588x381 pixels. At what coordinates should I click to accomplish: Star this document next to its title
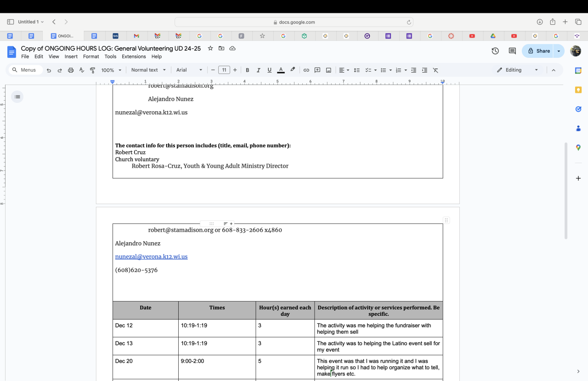210,48
